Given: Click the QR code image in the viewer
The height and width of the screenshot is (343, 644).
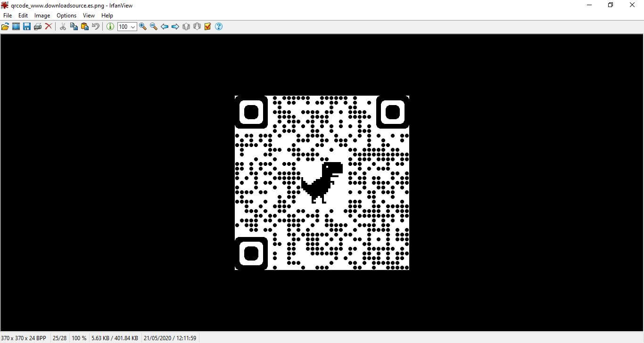Looking at the screenshot, I should click(322, 183).
